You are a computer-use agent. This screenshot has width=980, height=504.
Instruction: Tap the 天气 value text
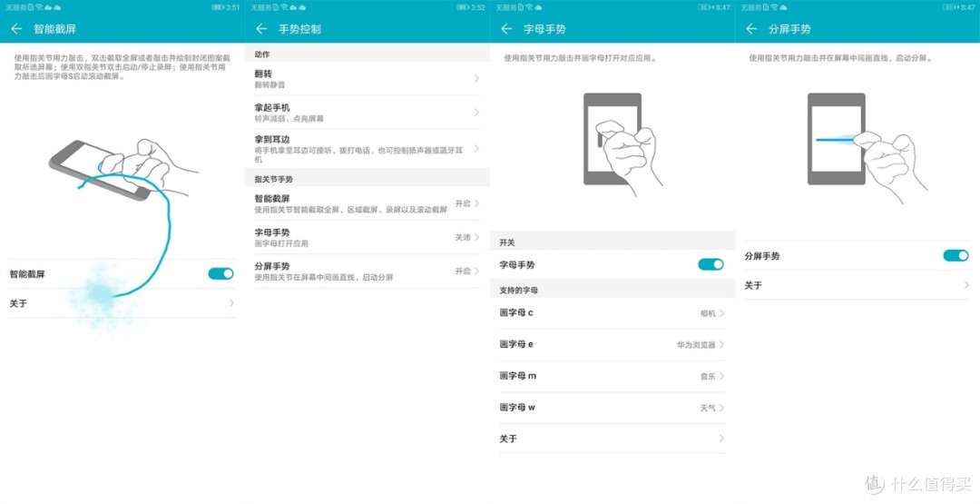pyautogui.click(x=708, y=408)
